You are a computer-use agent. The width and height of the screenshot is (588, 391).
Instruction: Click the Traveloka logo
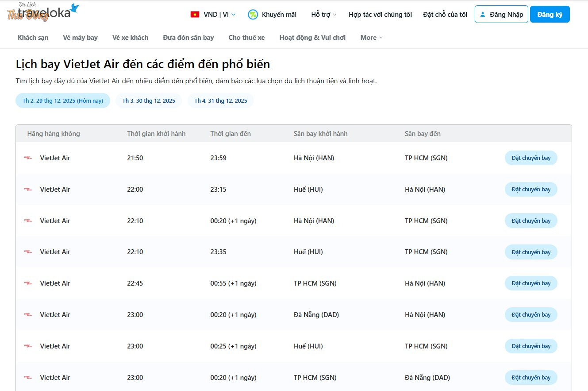[x=43, y=12]
